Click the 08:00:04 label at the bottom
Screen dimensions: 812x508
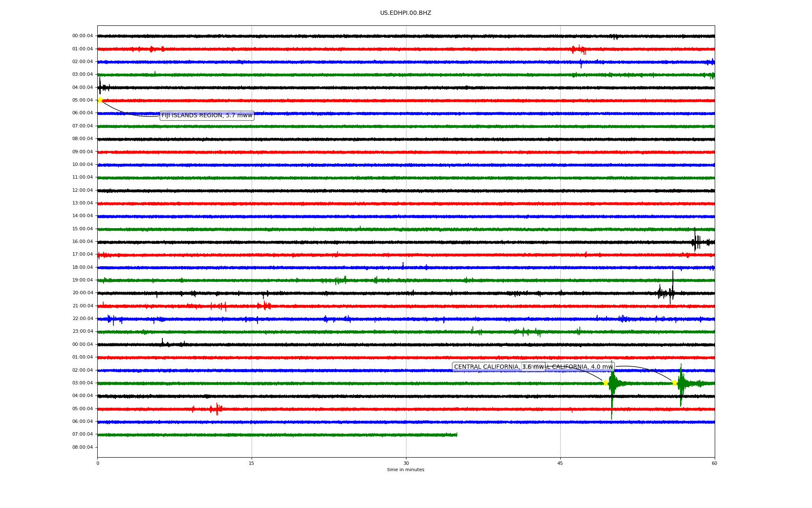pyautogui.click(x=82, y=447)
